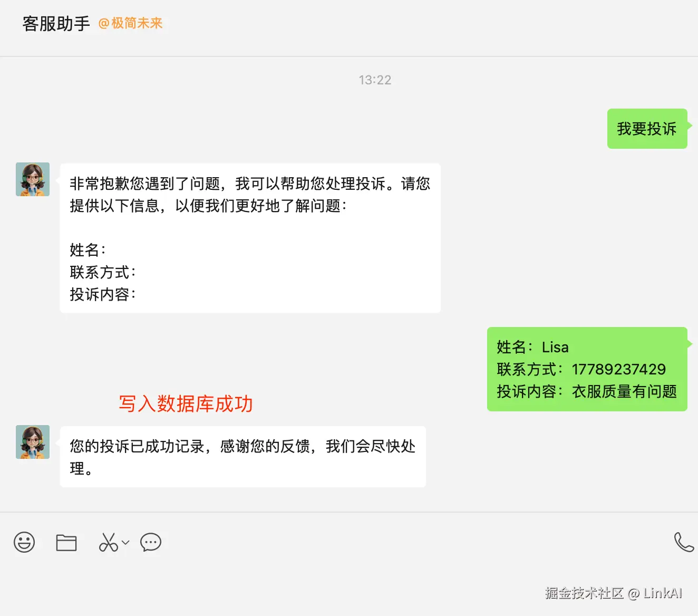Open the emoji picker smiley icon
Screen dimensions: 698x616
coord(24,542)
